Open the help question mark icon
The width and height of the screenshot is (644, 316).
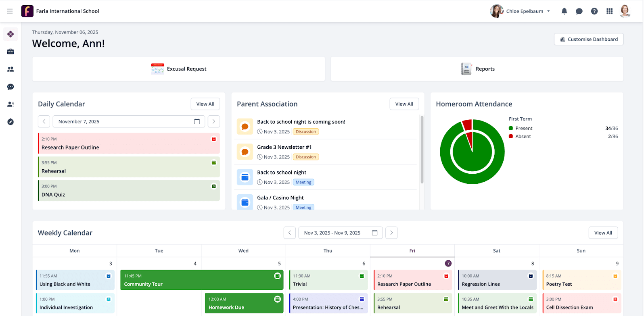tap(594, 11)
